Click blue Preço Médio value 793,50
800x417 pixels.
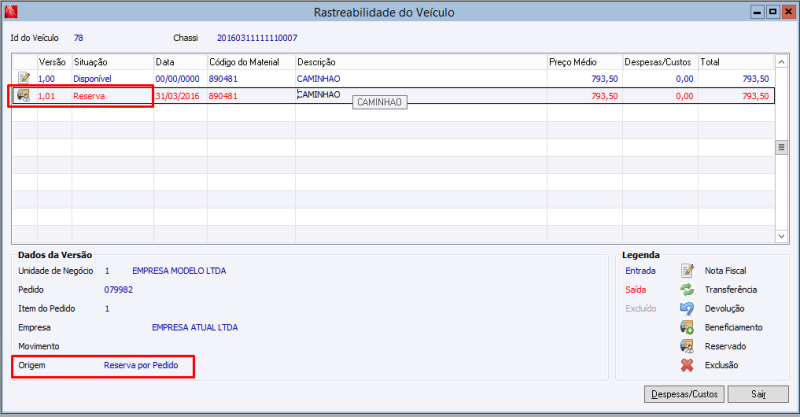click(x=605, y=79)
